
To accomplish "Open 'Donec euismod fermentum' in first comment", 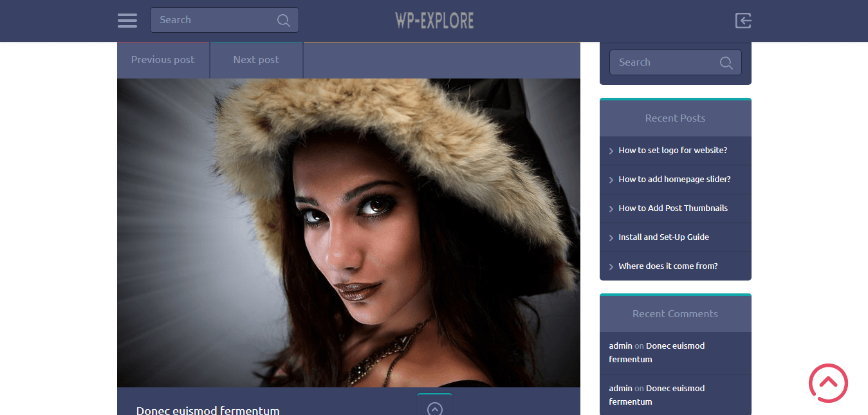I will (657, 353).
